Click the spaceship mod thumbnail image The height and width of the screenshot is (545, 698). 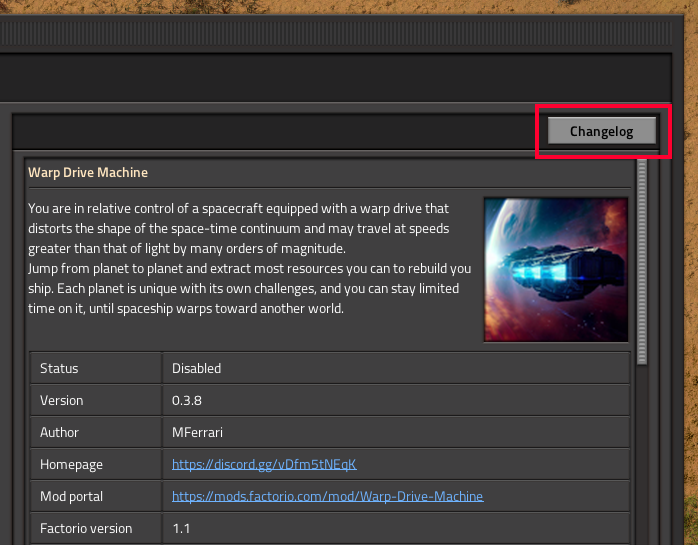pyautogui.click(x=556, y=270)
